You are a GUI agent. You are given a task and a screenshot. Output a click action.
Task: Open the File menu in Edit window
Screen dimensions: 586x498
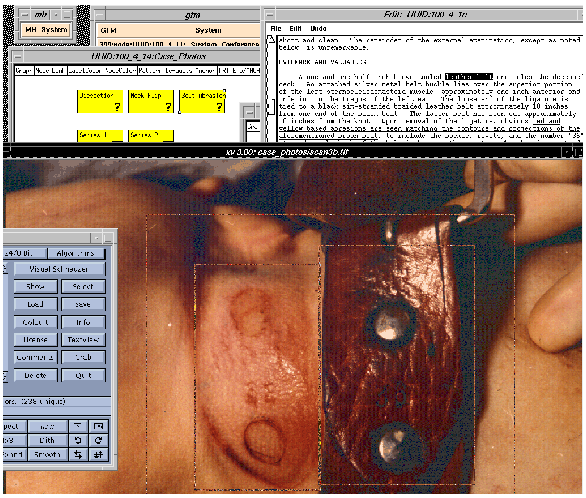point(276,29)
